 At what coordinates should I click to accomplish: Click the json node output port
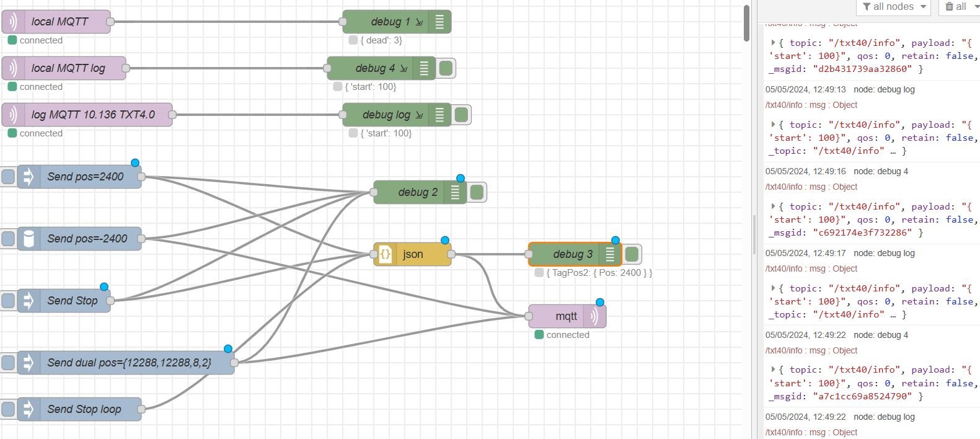[451, 254]
